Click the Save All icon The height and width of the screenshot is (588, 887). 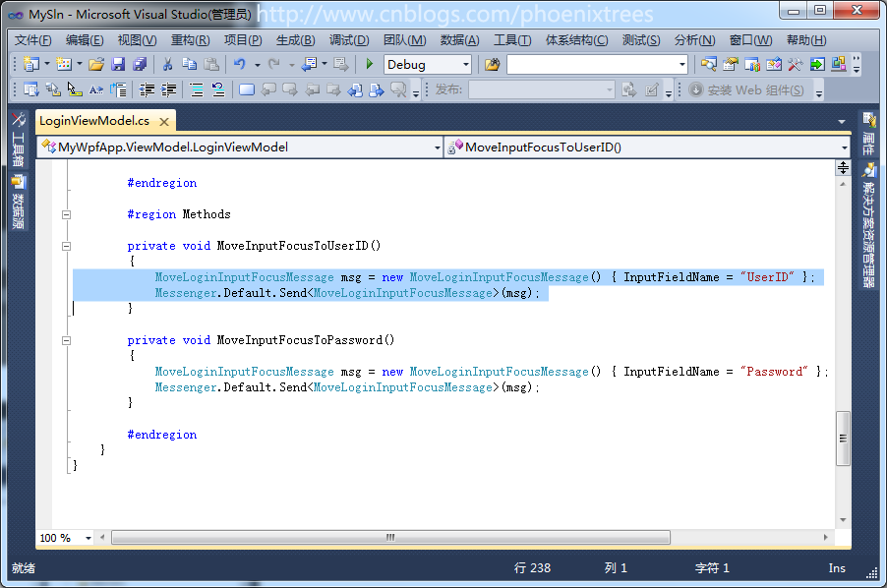coord(140,65)
